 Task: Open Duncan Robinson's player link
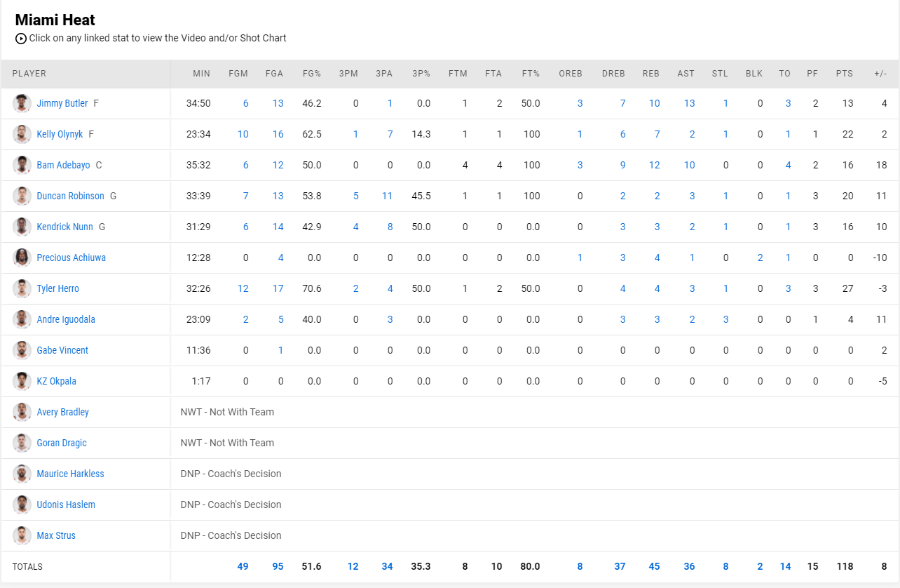click(71, 196)
